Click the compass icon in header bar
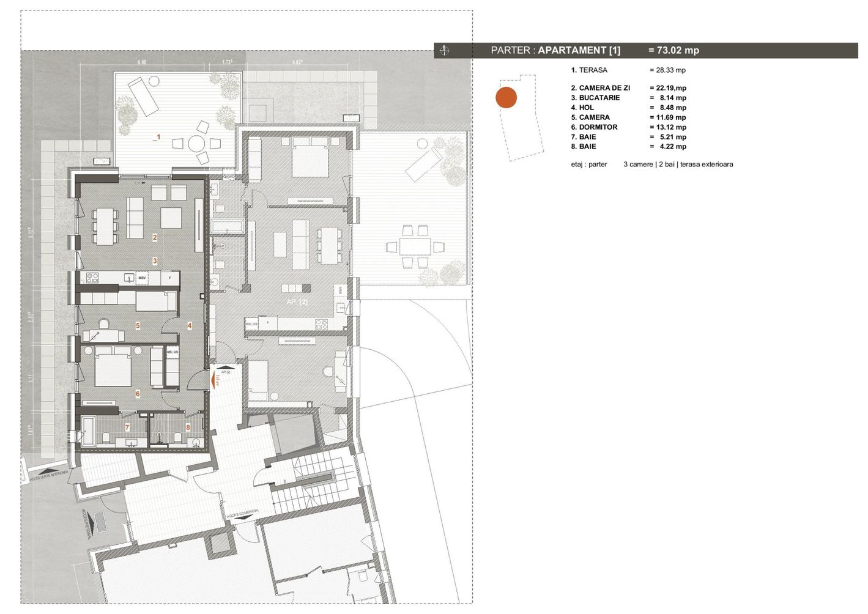 pyautogui.click(x=445, y=51)
